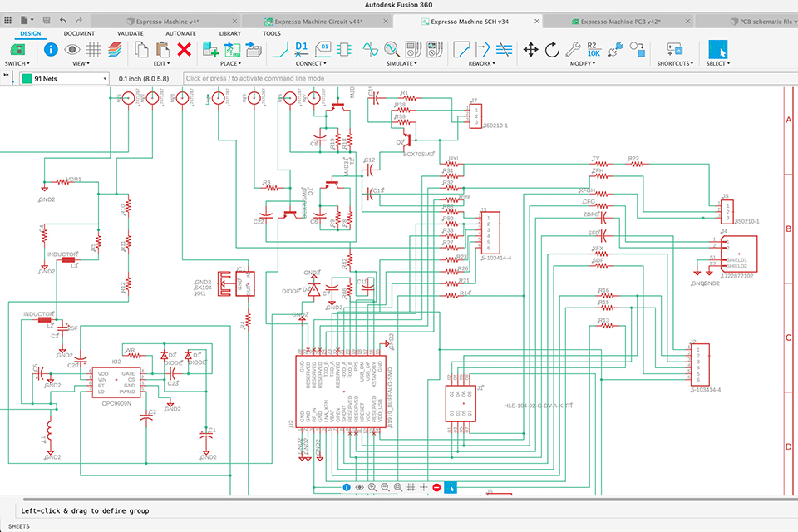Open the VALIDATE ribbon tab
The width and height of the screenshot is (798, 532).
tap(131, 33)
